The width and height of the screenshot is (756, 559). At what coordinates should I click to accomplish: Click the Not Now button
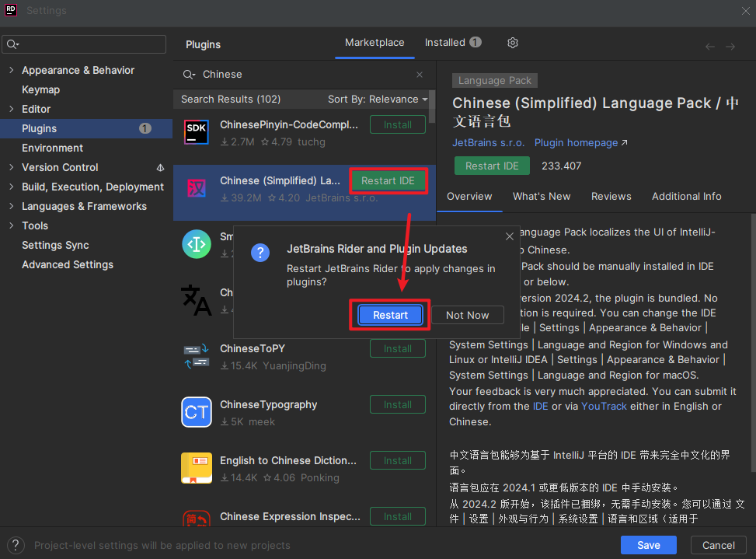click(x=467, y=315)
